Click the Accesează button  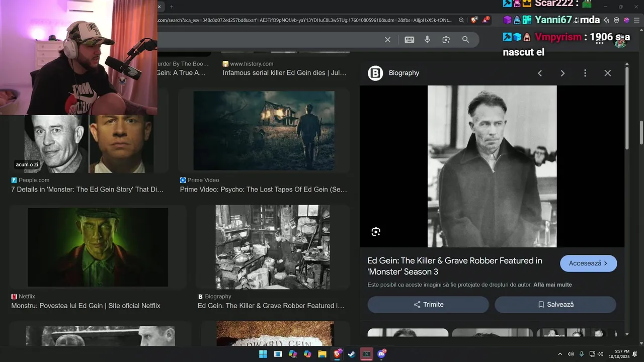pos(588,263)
